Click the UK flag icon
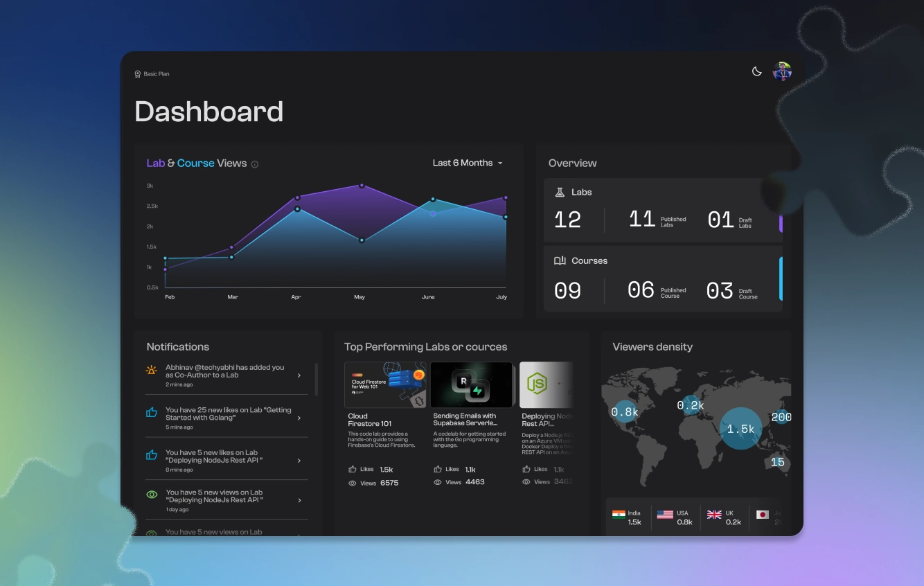This screenshot has width=924, height=586. tap(714, 515)
